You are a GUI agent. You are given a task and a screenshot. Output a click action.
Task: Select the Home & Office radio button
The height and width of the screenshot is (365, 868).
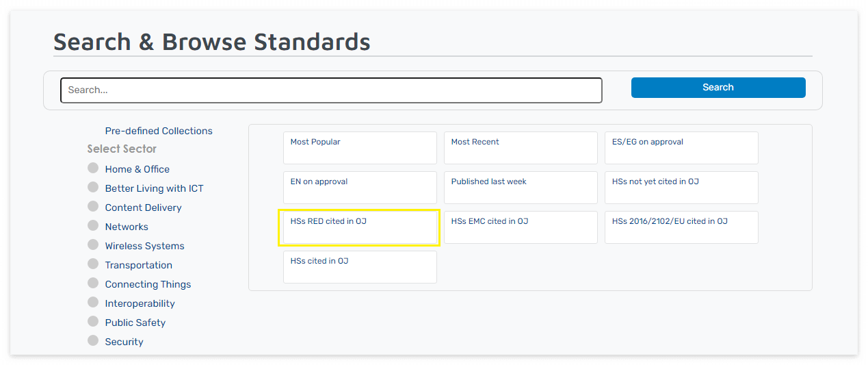[x=93, y=168]
